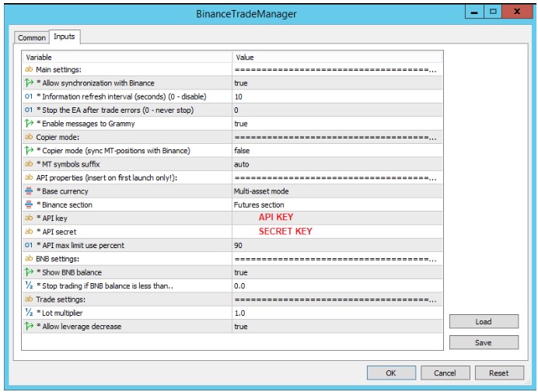Select the API properties row label

107,178
